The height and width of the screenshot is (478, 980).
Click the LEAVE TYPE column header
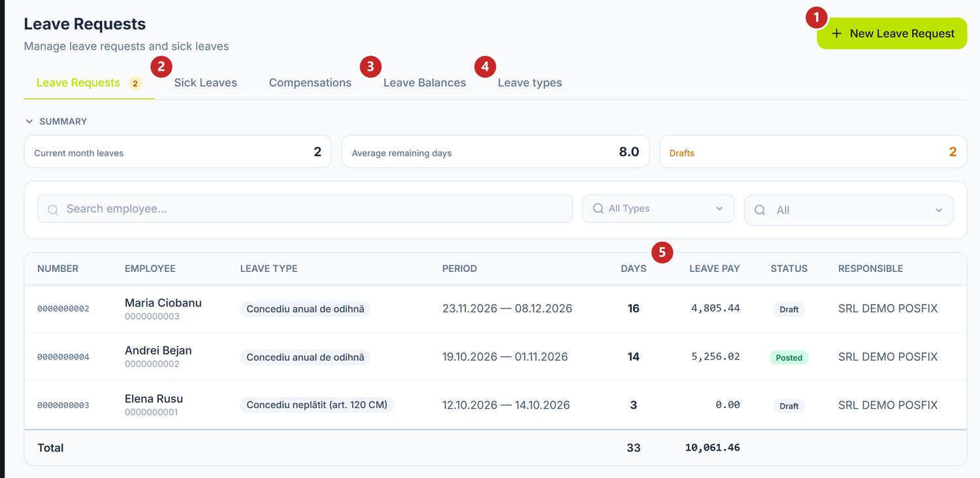pos(269,269)
